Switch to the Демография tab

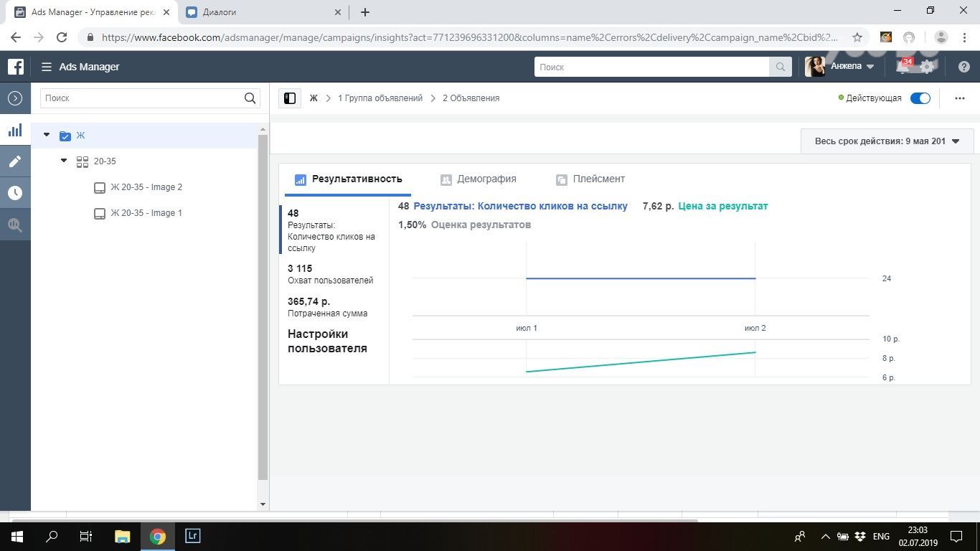(479, 179)
